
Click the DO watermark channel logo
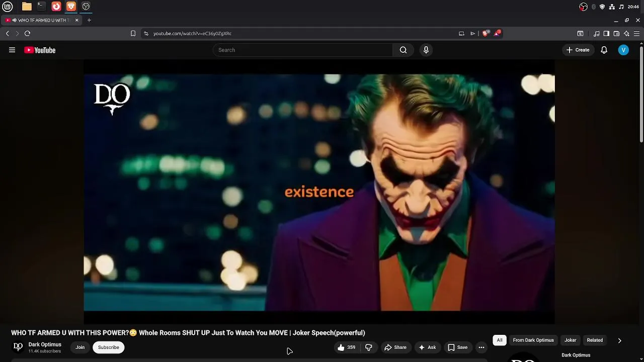(112, 99)
